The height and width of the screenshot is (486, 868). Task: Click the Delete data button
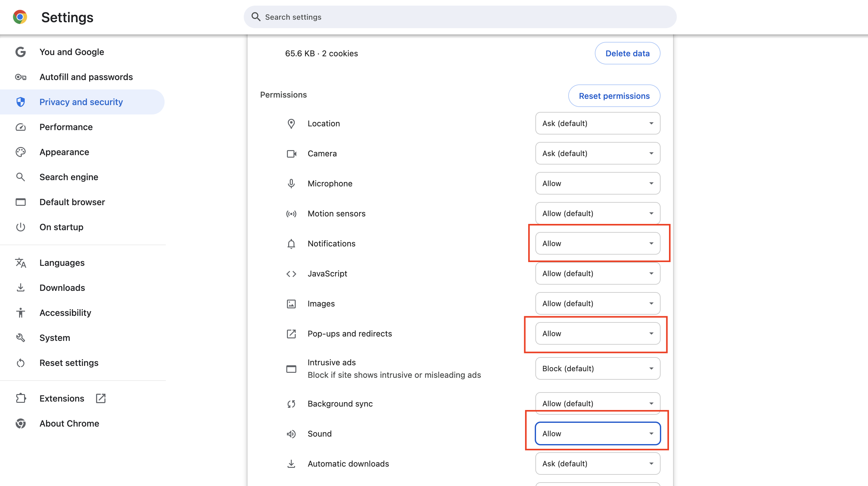[627, 53]
